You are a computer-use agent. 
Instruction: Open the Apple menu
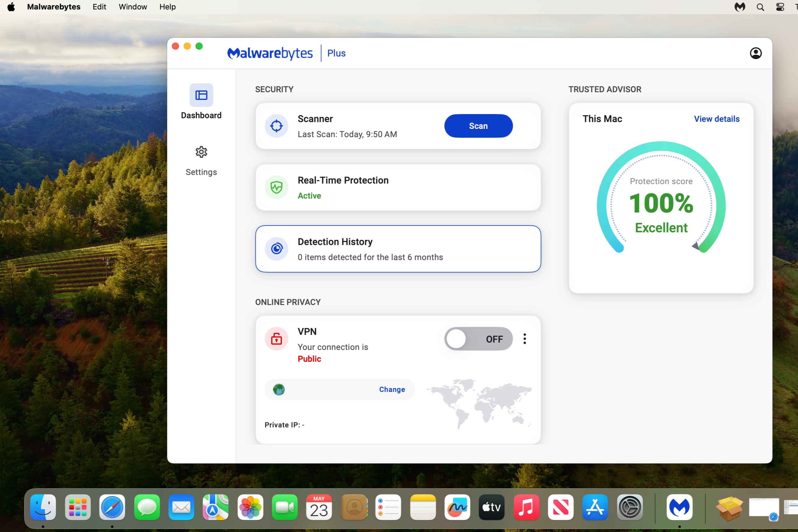[x=11, y=7]
